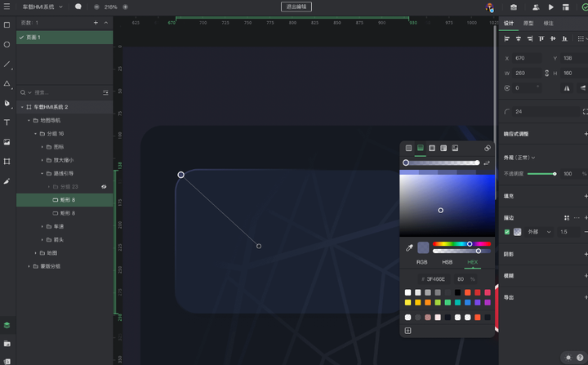Switch to the 设计 tab
The height and width of the screenshot is (365, 588).
pyautogui.click(x=509, y=23)
